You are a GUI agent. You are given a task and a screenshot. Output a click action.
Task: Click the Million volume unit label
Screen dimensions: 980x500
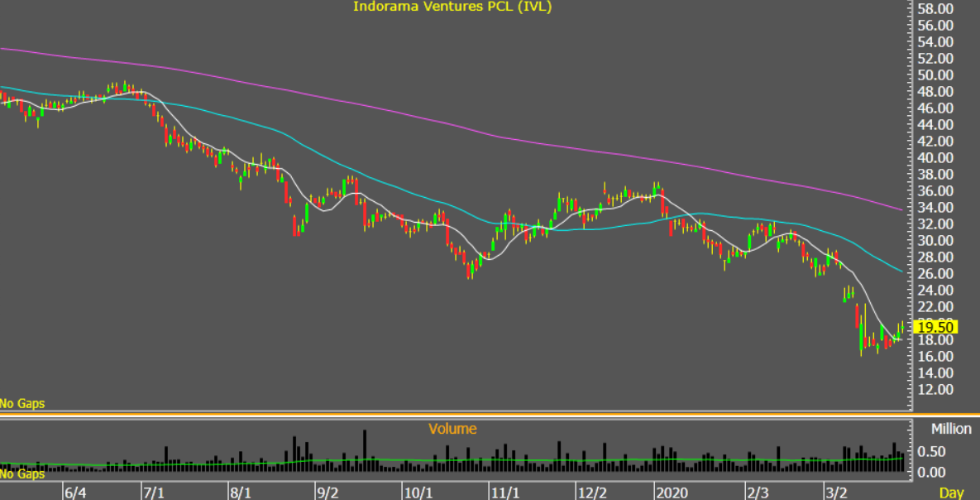click(951, 429)
